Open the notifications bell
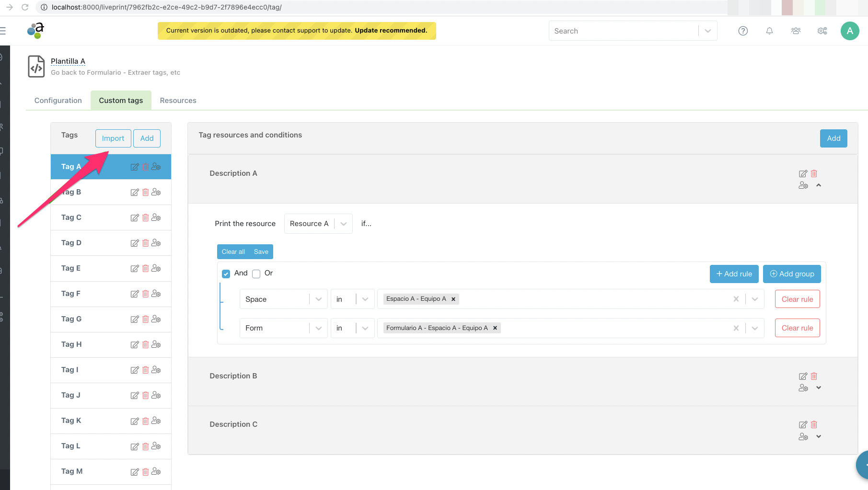 coord(769,31)
